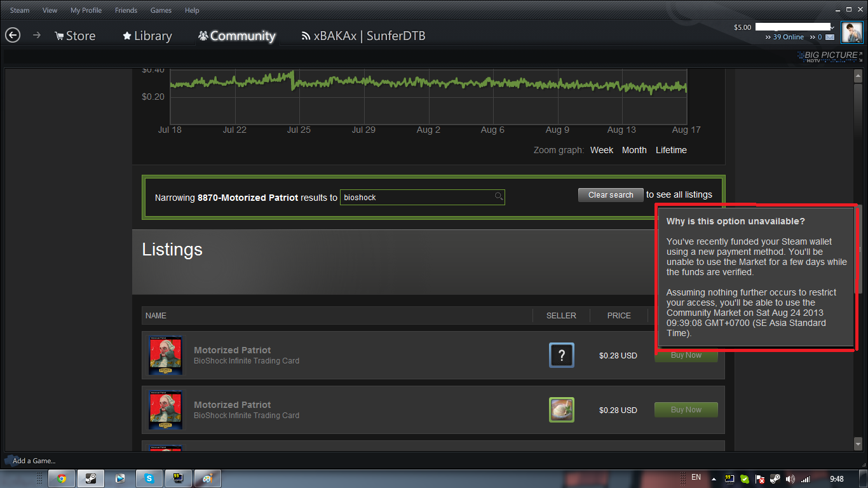Click the page scrollbar up arrow

click(x=858, y=75)
